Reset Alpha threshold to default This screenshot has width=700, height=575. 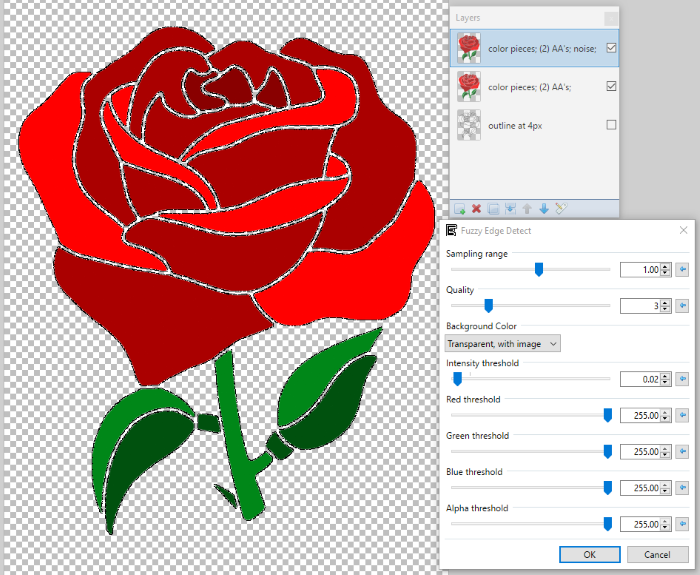(682, 524)
